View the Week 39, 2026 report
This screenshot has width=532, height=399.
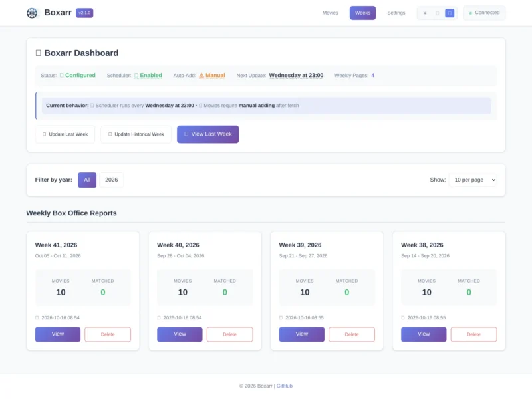click(302, 334)
